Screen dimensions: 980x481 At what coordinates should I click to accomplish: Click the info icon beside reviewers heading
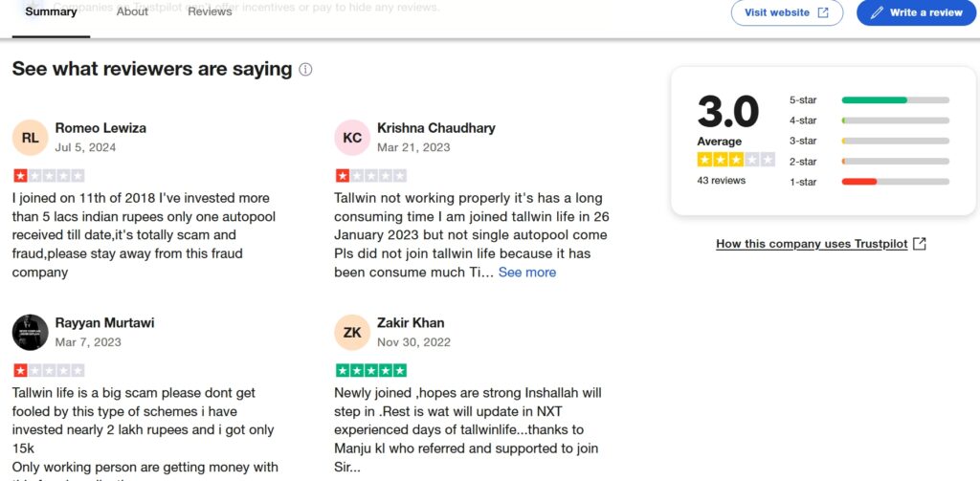[x=305, y=70]
